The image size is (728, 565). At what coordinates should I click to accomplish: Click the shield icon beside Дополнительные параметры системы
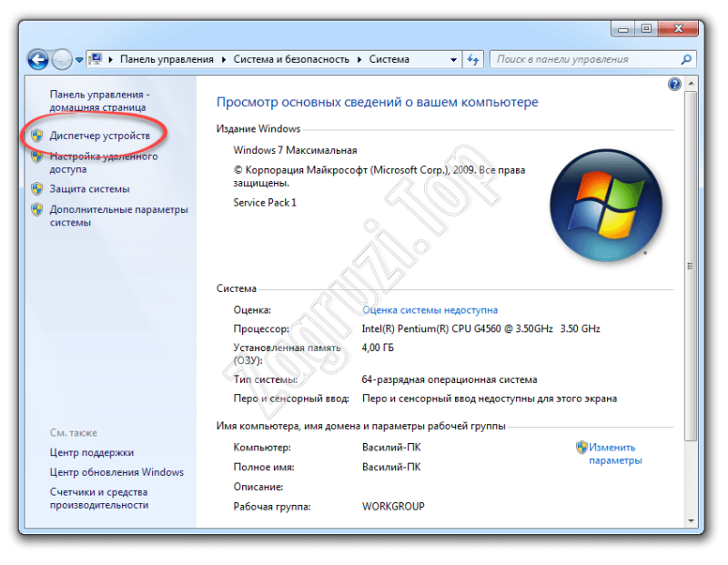tap(37, 209)
